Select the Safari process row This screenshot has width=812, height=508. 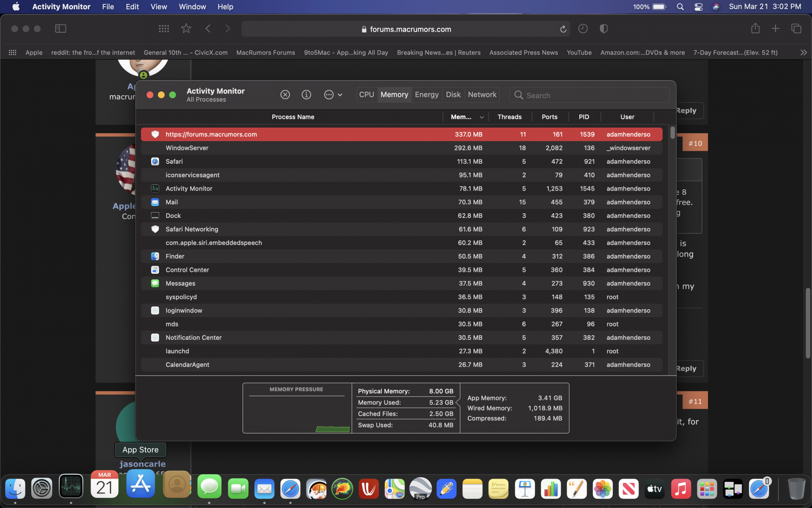click(402, 161)
